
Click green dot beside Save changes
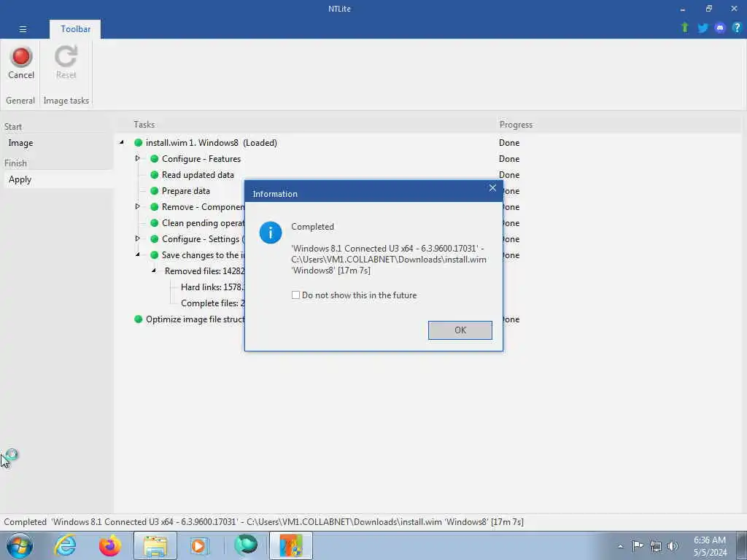[154, 254]
